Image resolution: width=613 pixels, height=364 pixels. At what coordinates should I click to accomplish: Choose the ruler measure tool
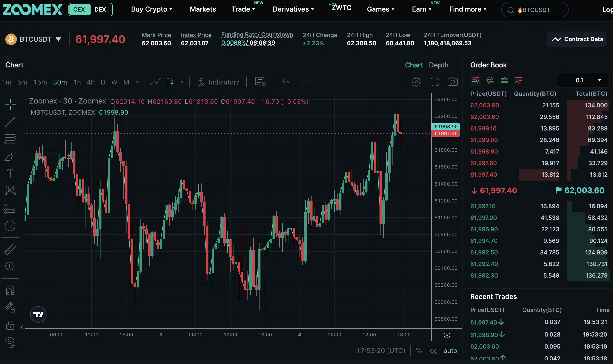(x=10, y=249)
